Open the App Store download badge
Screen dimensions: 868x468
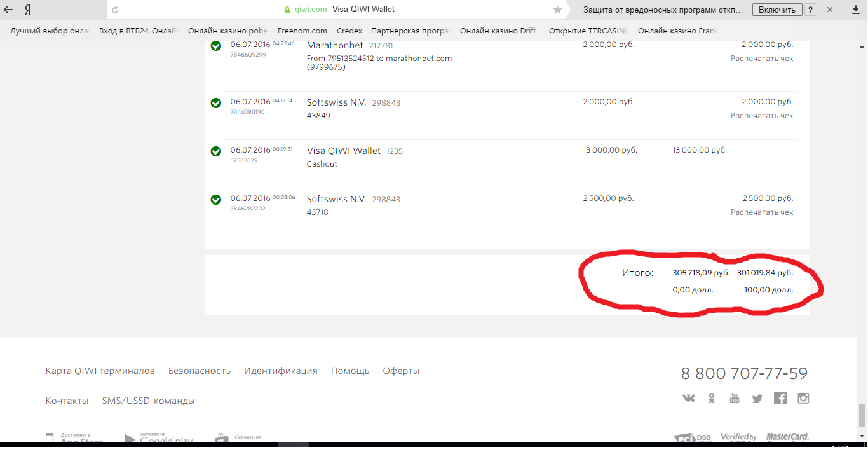[x=74, y=437]
